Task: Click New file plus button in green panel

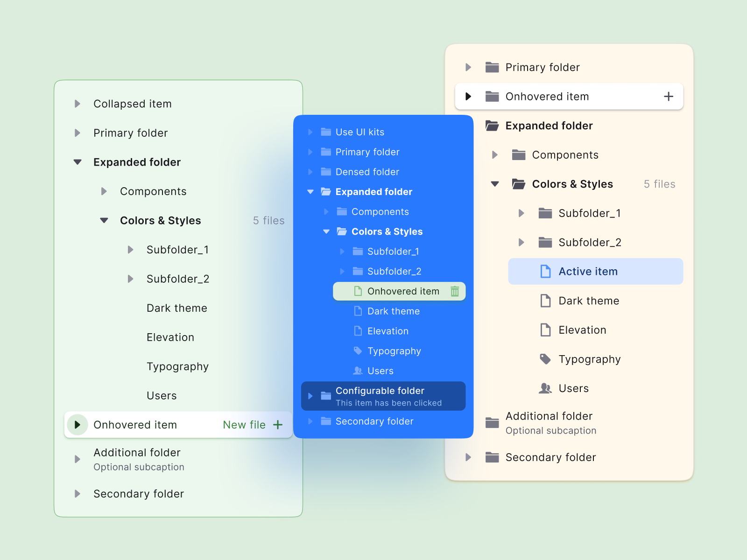Action: coord(278,425)
